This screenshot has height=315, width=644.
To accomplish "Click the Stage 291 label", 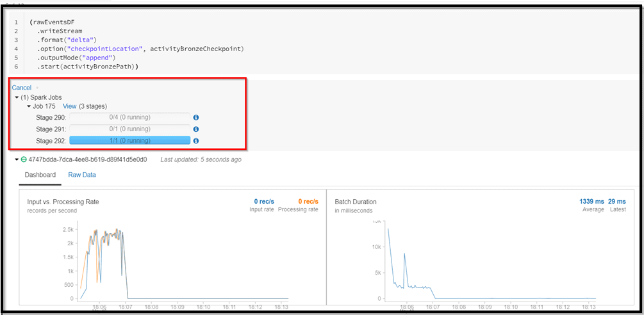I will pos(51,129).
